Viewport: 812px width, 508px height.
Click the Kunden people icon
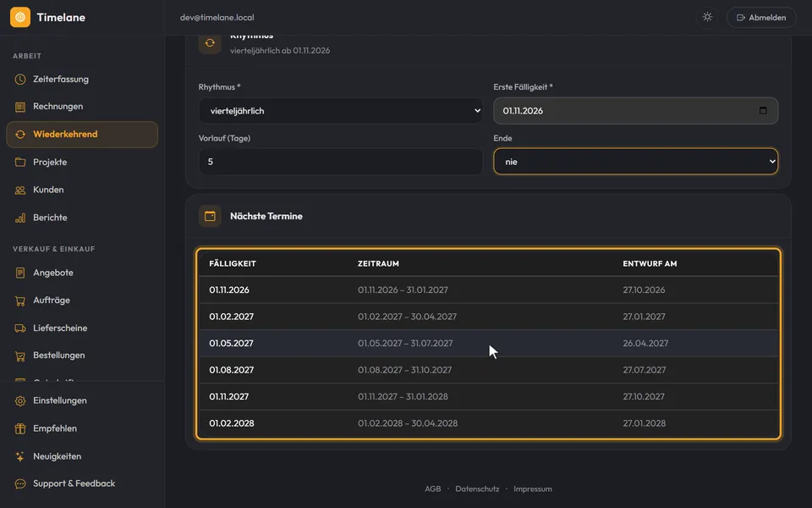[x=20, y=190]
